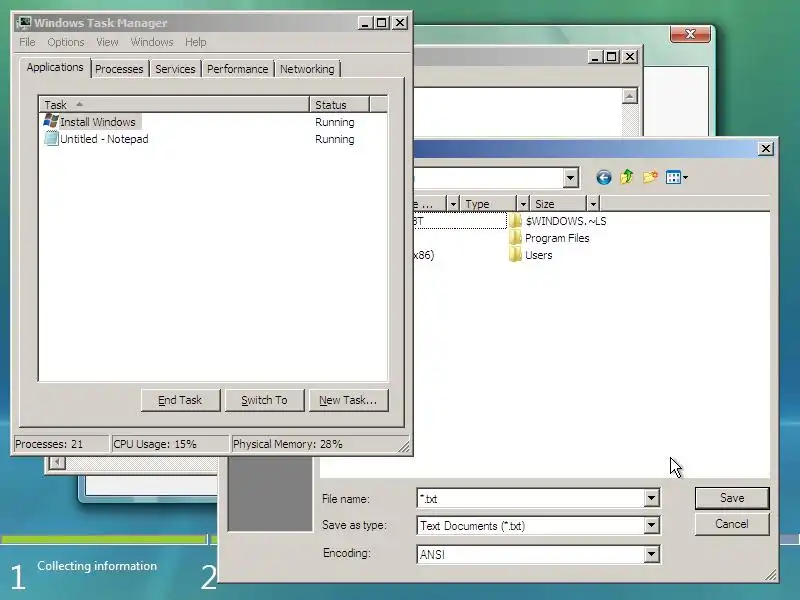Click the Switch To button

pos(264,401)
